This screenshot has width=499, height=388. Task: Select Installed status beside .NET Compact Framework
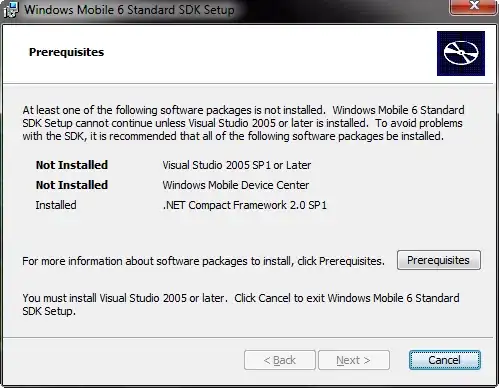56,205
